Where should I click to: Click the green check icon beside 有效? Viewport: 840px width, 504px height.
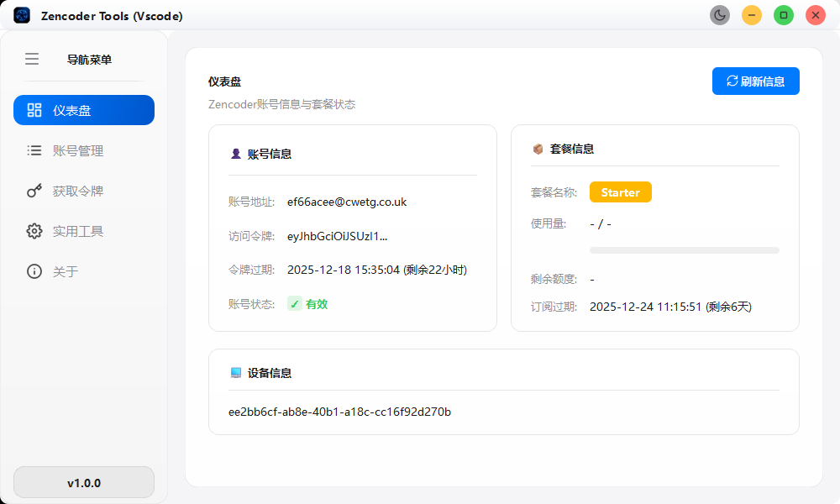point(294,303)
